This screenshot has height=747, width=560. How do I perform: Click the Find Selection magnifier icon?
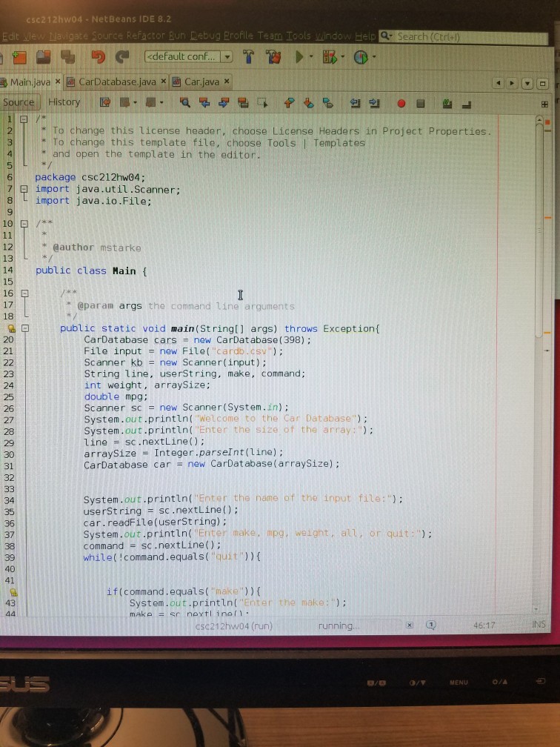point(185,102)
